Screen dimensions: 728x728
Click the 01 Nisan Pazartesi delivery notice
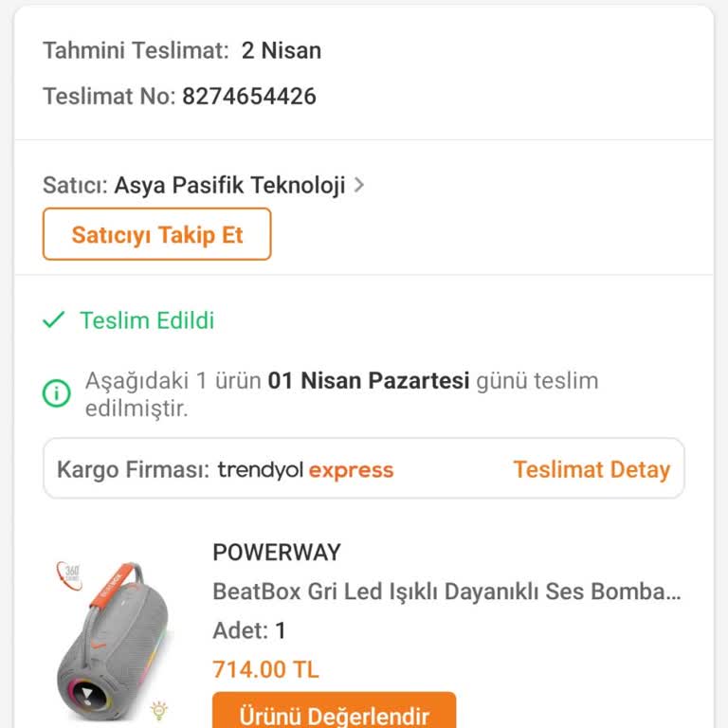[369, 381]
